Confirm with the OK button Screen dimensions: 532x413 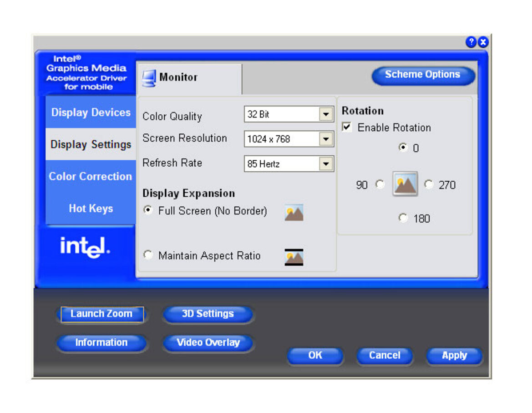(x=315, y=356)
